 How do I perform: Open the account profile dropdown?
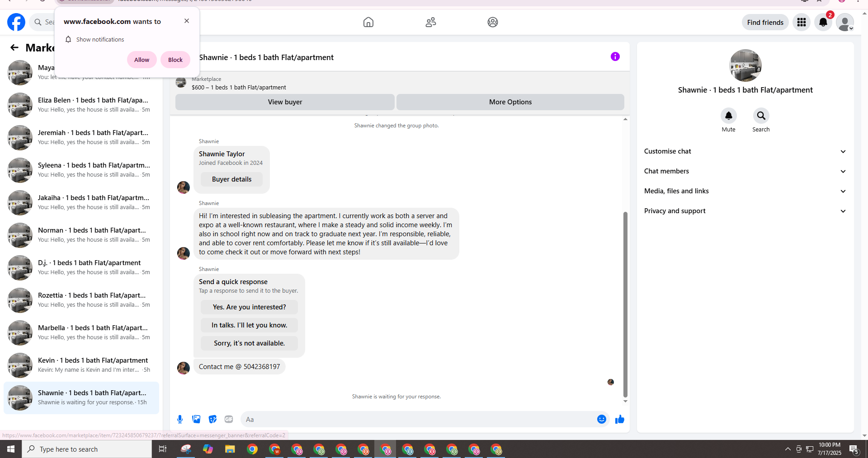click(x=845, y=22)
